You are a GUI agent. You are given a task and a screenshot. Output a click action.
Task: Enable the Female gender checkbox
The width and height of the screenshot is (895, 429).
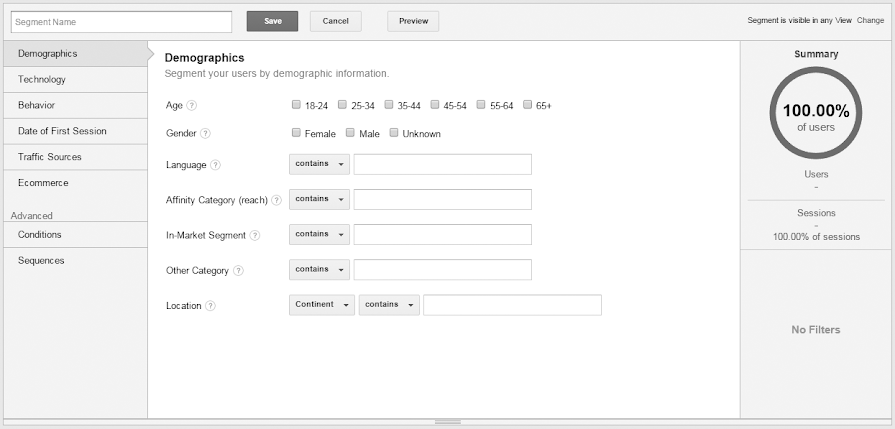(x=296, y=133)
